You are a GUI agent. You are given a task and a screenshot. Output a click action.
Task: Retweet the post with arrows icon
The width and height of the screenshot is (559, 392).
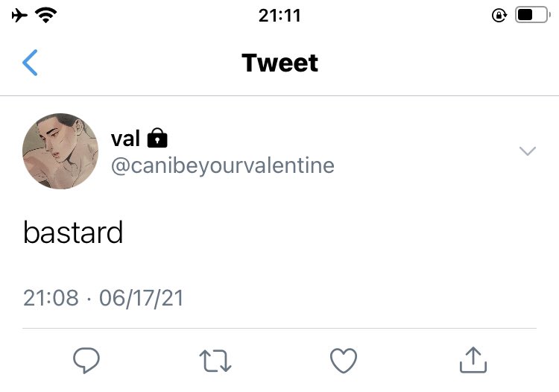[x=215, y=361]
